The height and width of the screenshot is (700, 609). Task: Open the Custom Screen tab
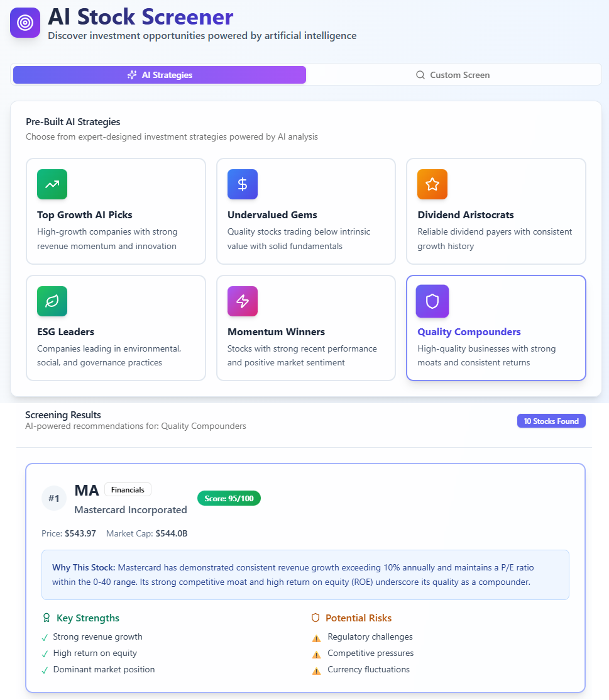pos(453,75)
